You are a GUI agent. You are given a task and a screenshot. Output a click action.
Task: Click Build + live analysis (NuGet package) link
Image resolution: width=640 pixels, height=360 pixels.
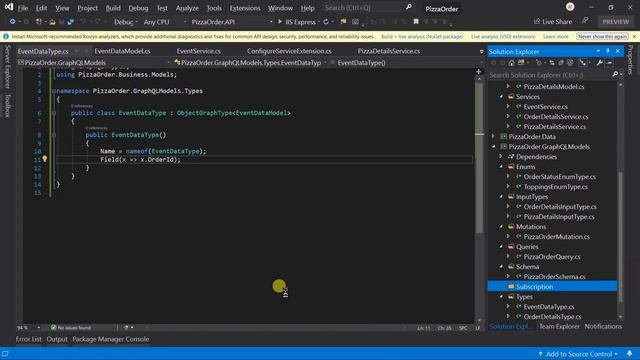point(422,37)
